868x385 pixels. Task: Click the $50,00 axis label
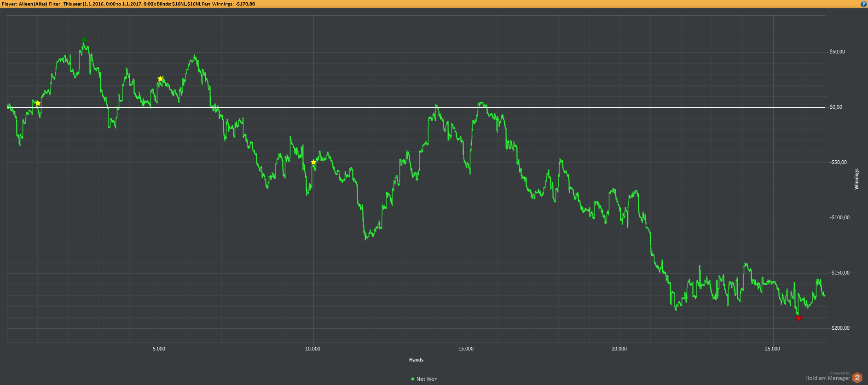837,52
